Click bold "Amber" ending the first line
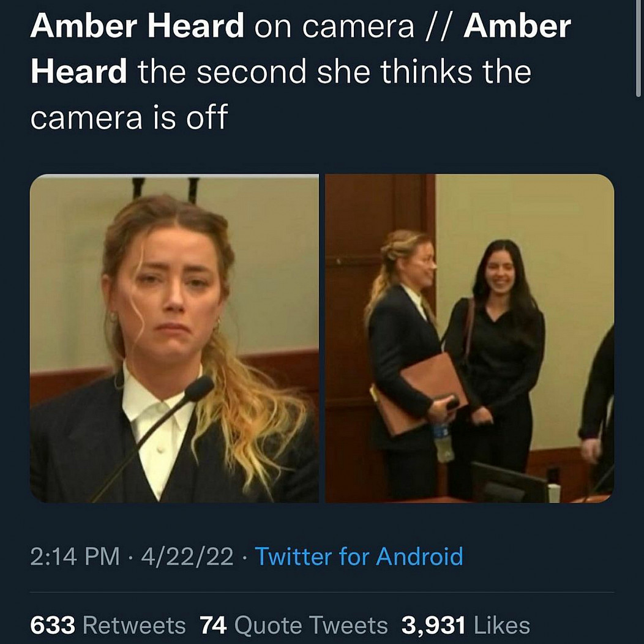 click(517, 26)
